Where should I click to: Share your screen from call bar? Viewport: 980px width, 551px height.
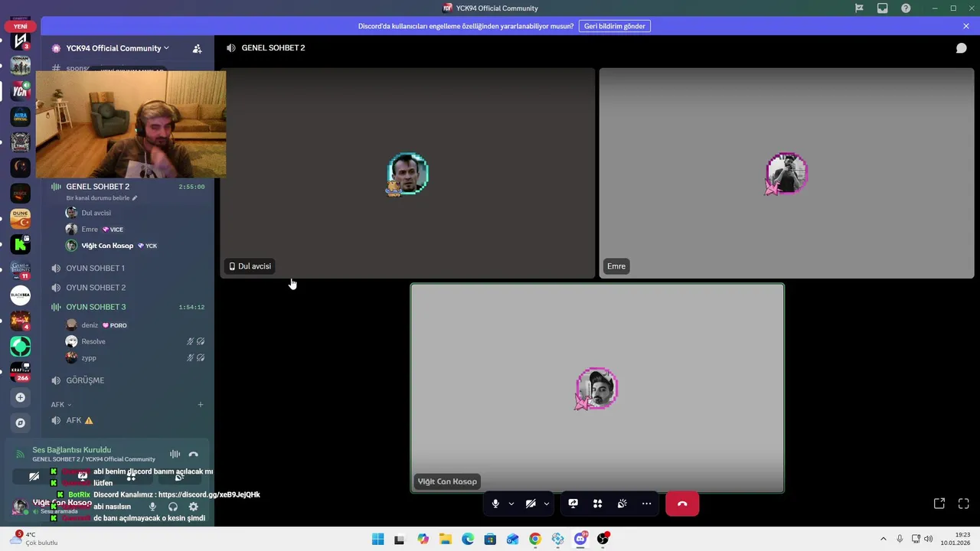tap(573, 504)
